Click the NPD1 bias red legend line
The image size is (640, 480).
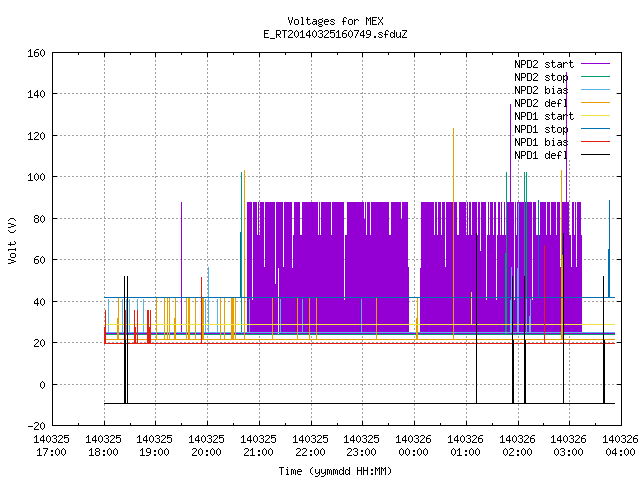tap(595, 142)
